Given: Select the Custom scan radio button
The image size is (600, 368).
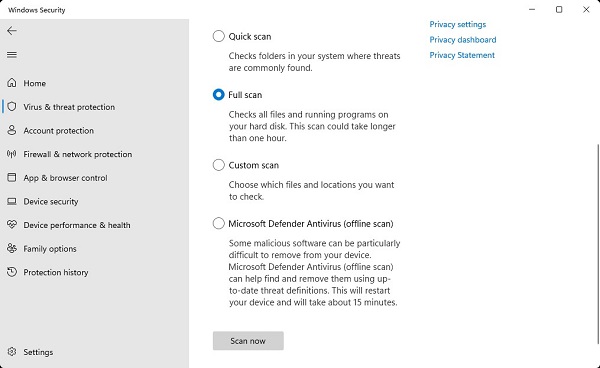Looking at the screenshot, I should pyautogui.click(x=218, y=165).
